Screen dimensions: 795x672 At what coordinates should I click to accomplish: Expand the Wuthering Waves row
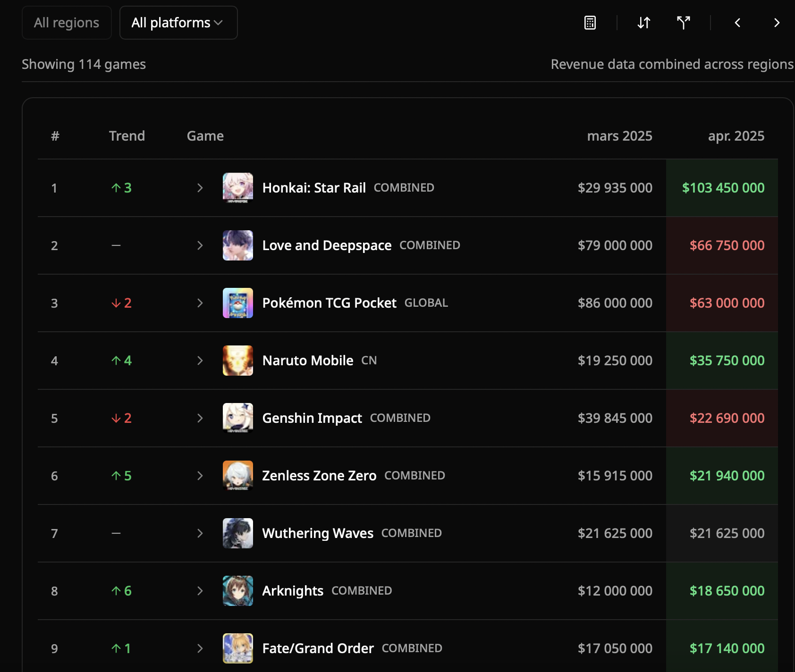(x=200, y=533)
